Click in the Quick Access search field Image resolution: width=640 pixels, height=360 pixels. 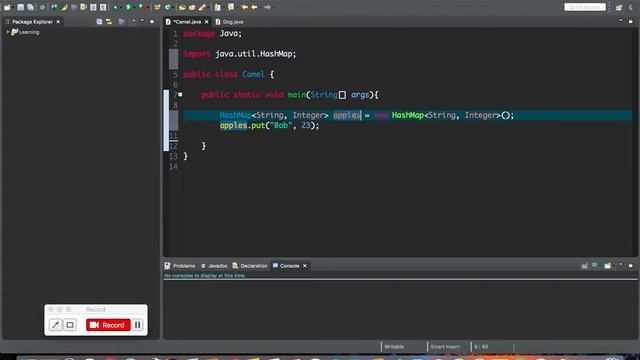(x=585, y=7)
